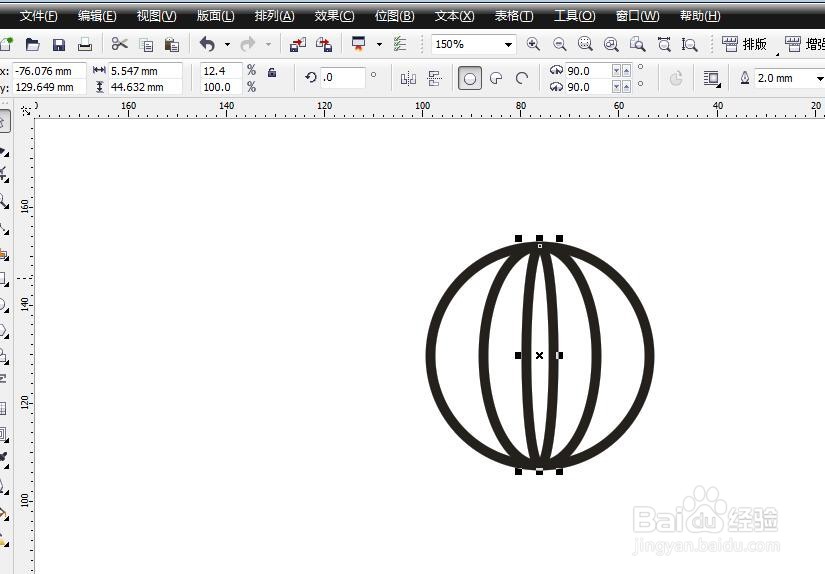Click the greyed Redo arrow
This screenshot has width=825, height=574.
248,44
